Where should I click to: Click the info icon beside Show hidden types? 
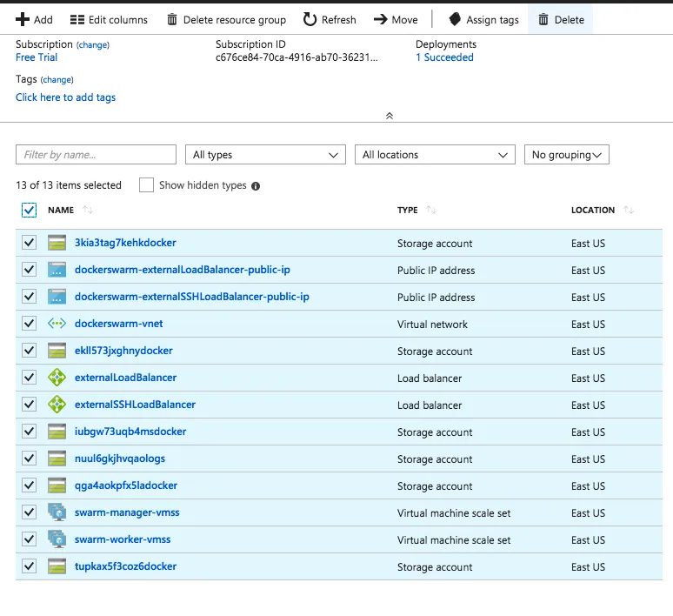256,186
